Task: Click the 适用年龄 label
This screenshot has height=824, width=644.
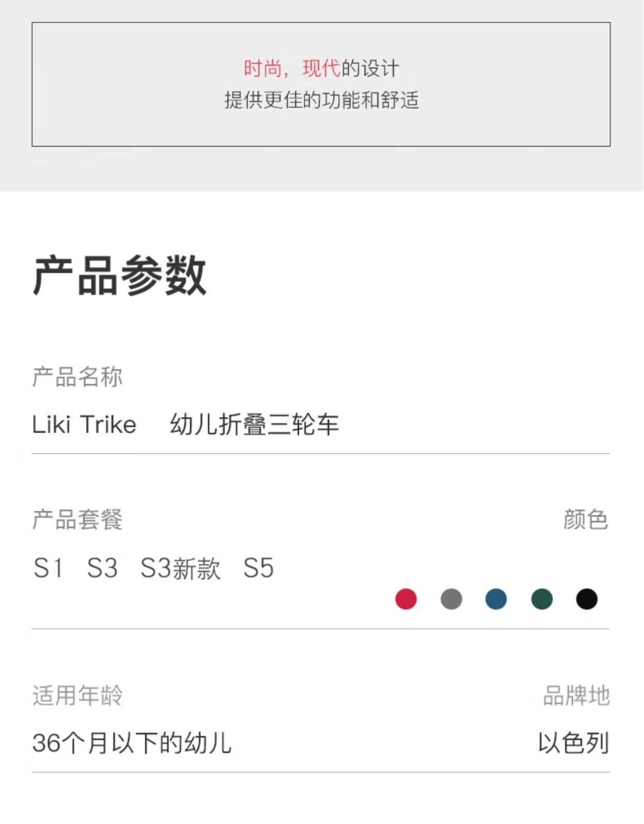Action: pos(77,696)
